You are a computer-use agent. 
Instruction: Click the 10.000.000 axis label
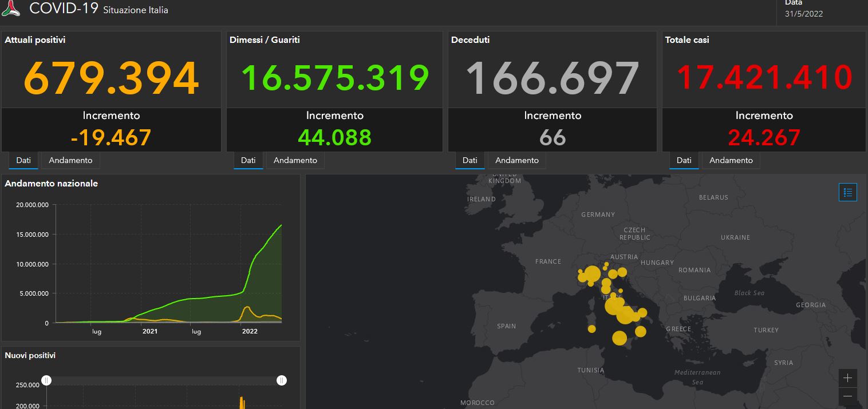[x=33, y=264]
